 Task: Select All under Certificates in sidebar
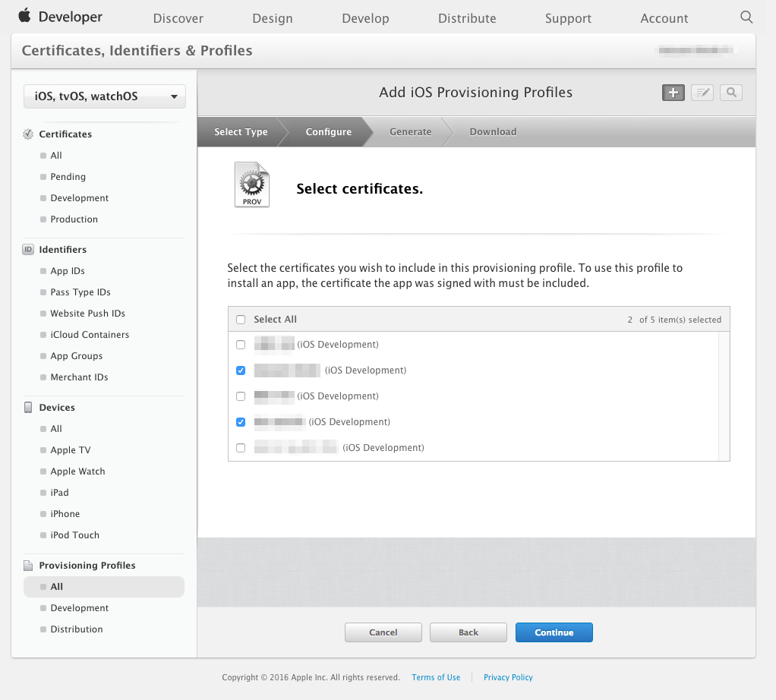(x=56, y=156)
